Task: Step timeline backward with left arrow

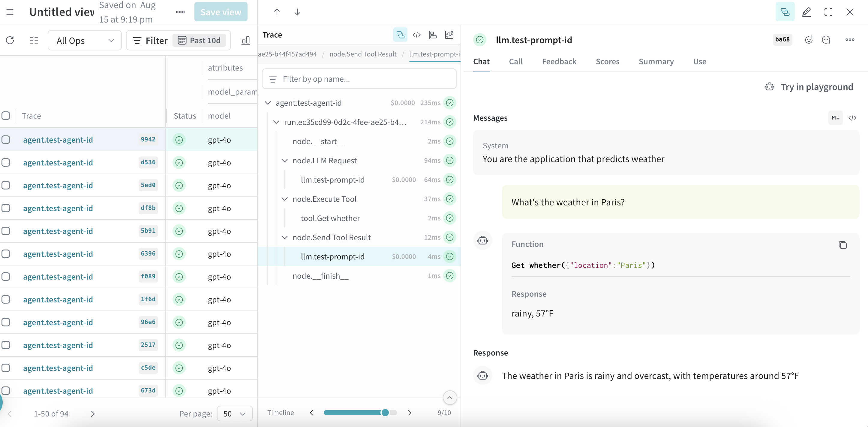Action: coord(312,413)
